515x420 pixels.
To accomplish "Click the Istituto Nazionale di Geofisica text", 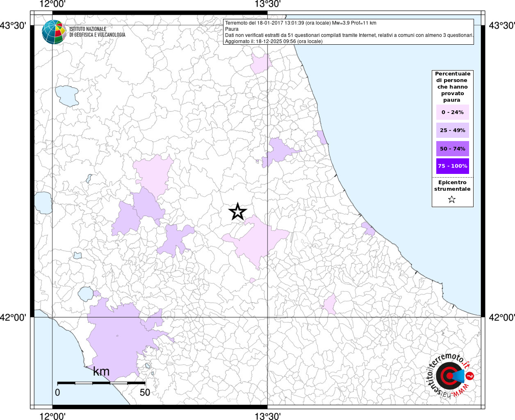I will click(x=97, y=32).
